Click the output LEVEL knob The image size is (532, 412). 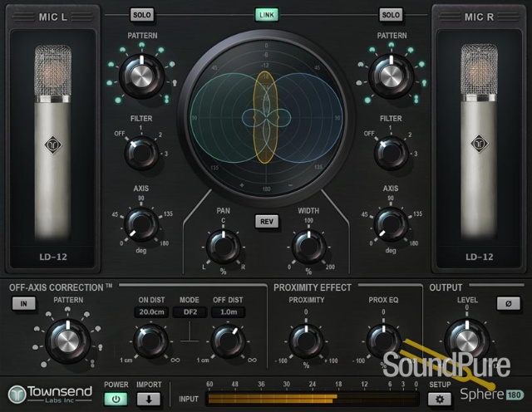[x=467, y=341]
